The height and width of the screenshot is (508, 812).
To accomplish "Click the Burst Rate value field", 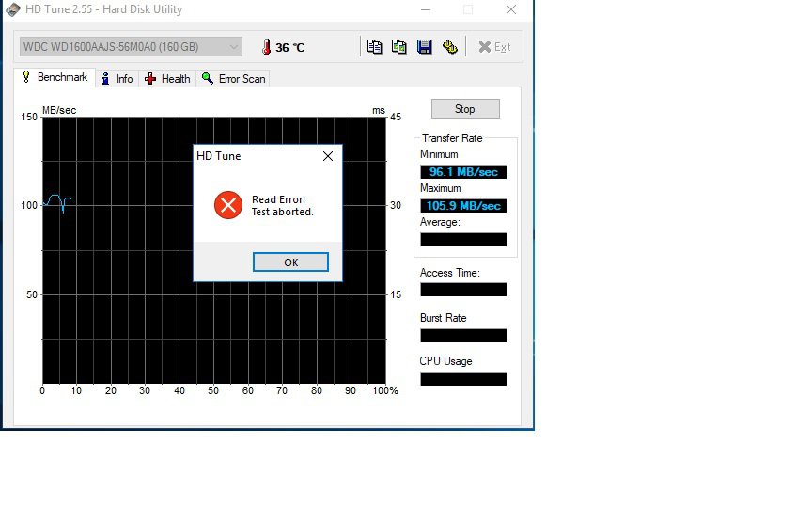I will (463, 336).
